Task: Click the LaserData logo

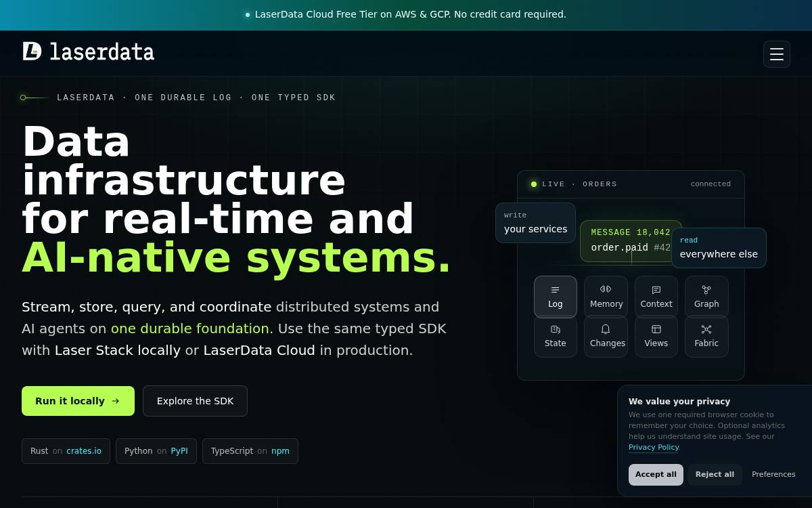Action: 89,51
